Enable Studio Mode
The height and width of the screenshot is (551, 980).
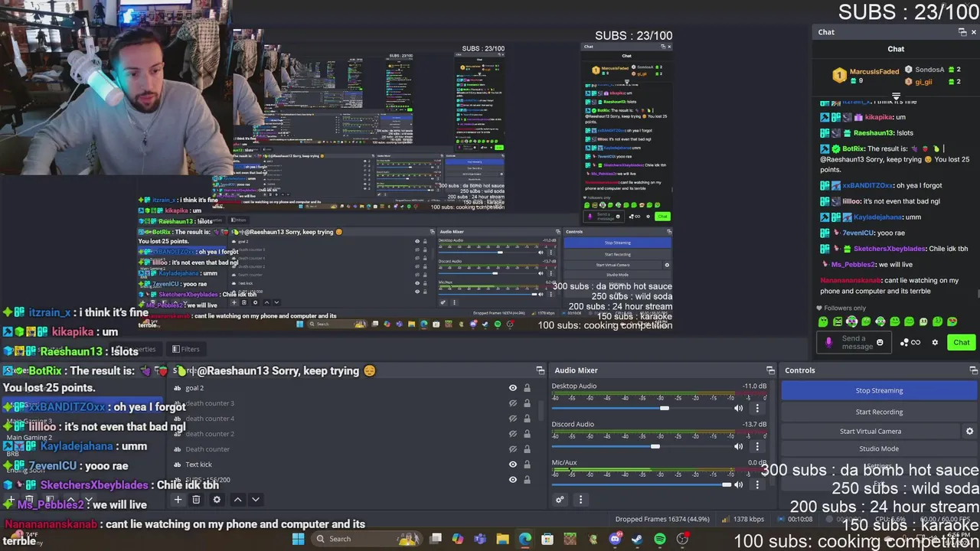(879, 448)
